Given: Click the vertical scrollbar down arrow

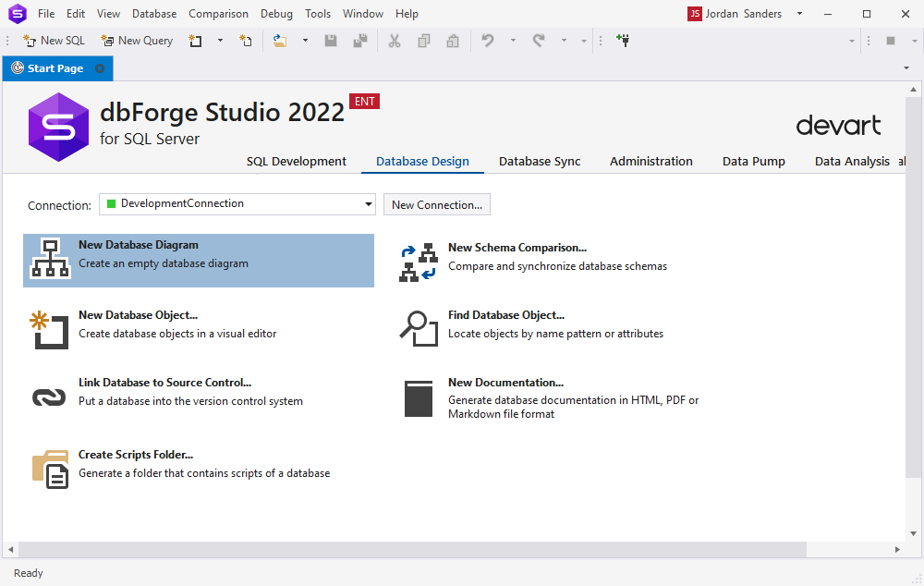Looking at the screenshot, I should (x=914, y=533).
